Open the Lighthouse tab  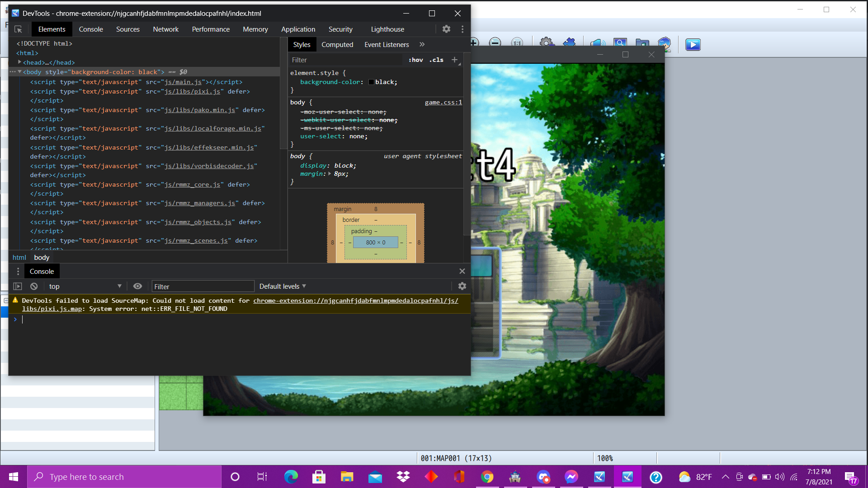[387, 29]
